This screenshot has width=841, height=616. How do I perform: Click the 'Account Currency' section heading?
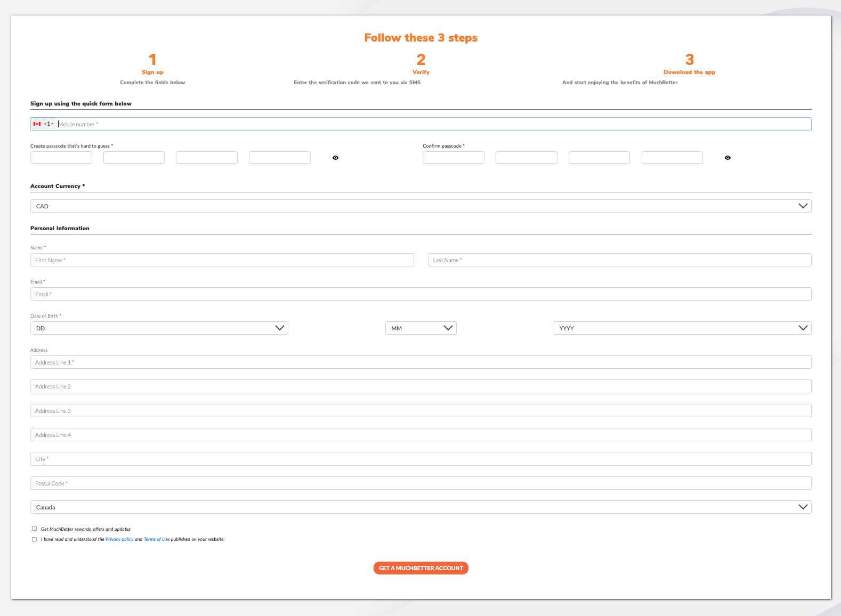58,186
